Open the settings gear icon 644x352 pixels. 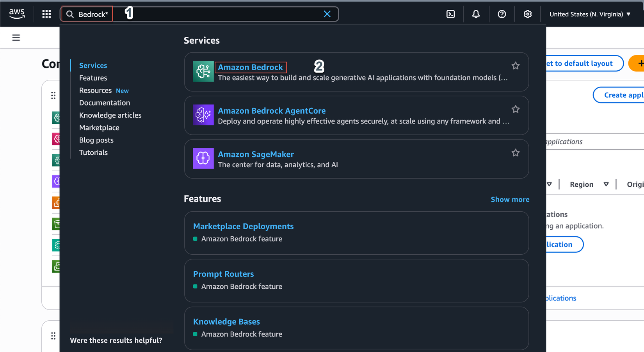click(x=527, y=14)
